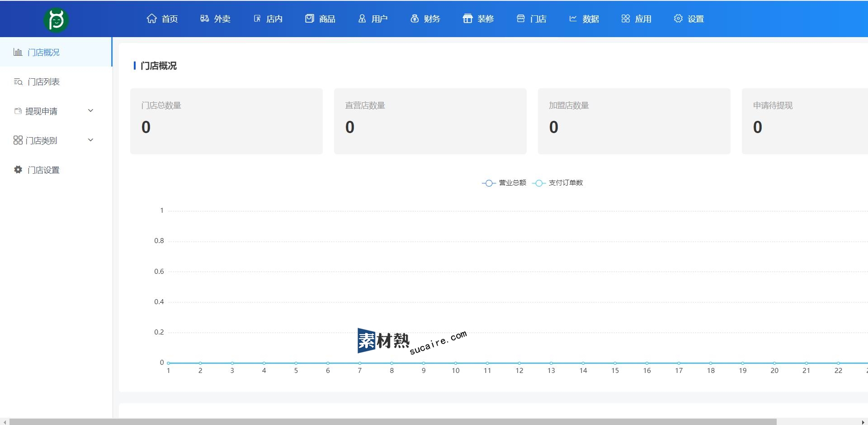Click the chart icon beside 数据
The image size is (868, 425).
point(573,19)
